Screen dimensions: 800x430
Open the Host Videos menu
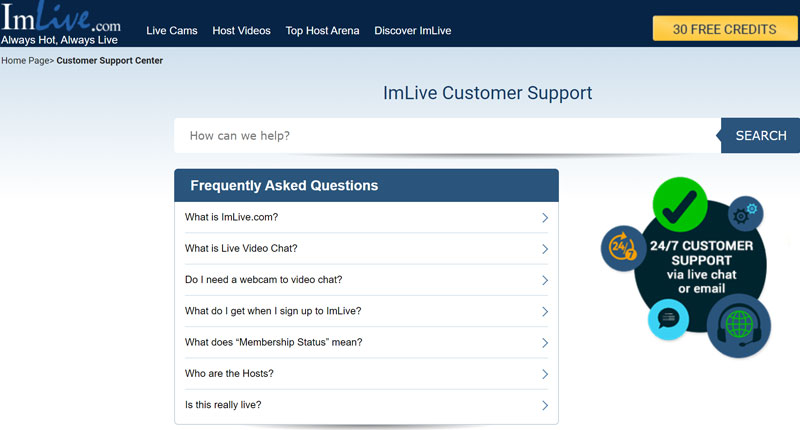(241, 31)
